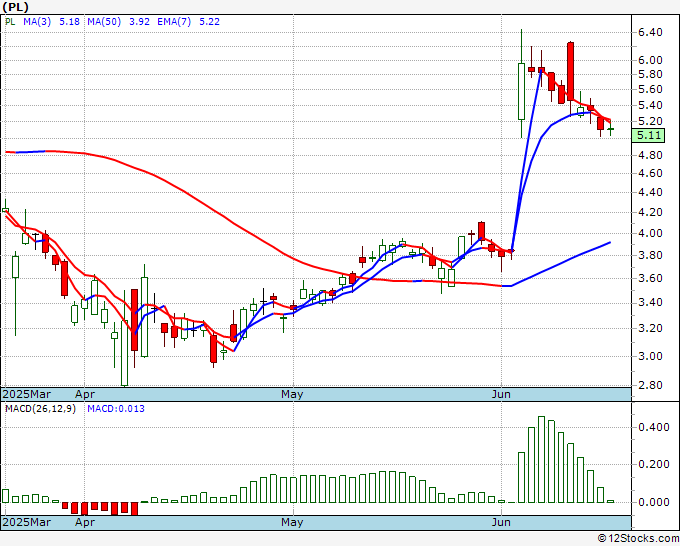Click the MACD:0.013 value readout
The height and width of the screenshot is (546, 680).
116,409
